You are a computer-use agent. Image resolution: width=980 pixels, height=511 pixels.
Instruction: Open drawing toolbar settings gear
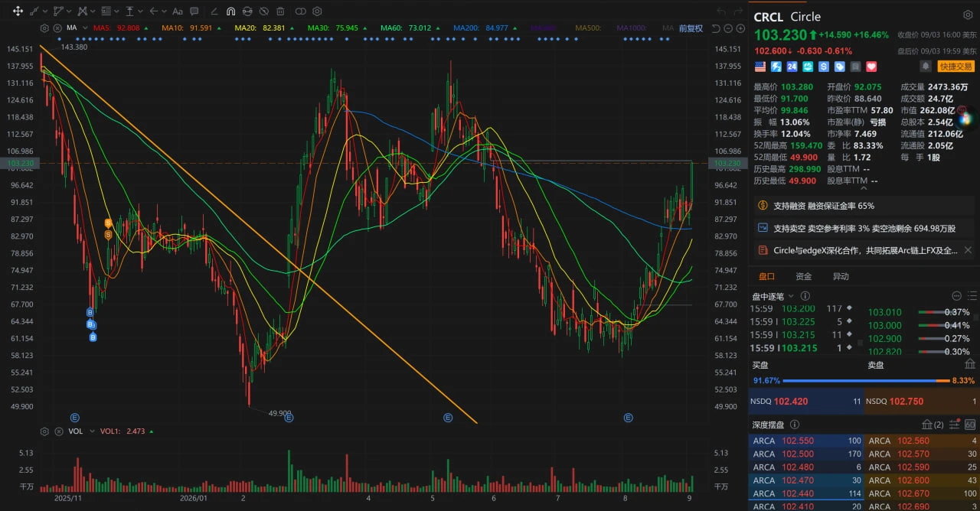(x=317, y=11)
